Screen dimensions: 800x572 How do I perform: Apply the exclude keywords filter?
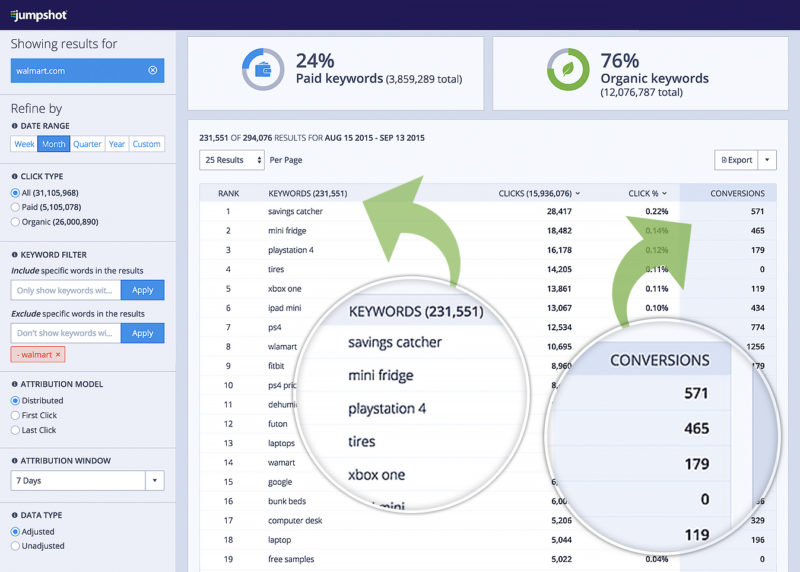pyautogui.click(x=142, y=333)
